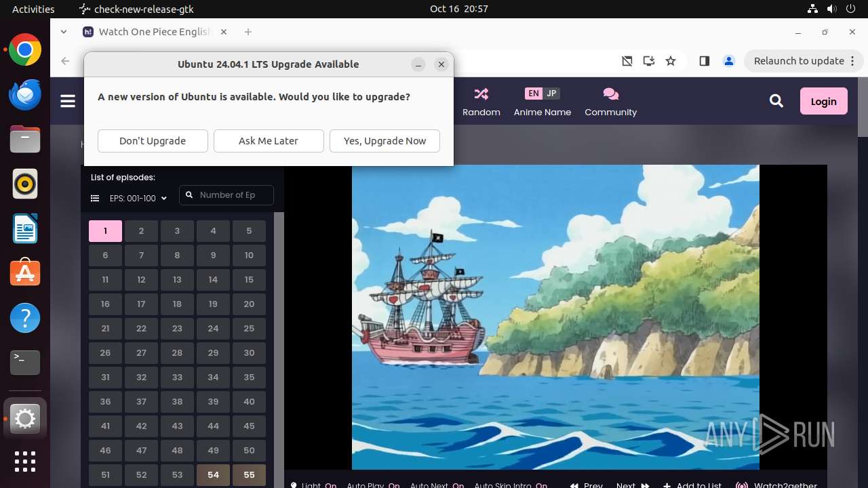The height and width of the screenshot is (488, 868).
Task: Select episode 2 in the list
Action: (141, 231)
